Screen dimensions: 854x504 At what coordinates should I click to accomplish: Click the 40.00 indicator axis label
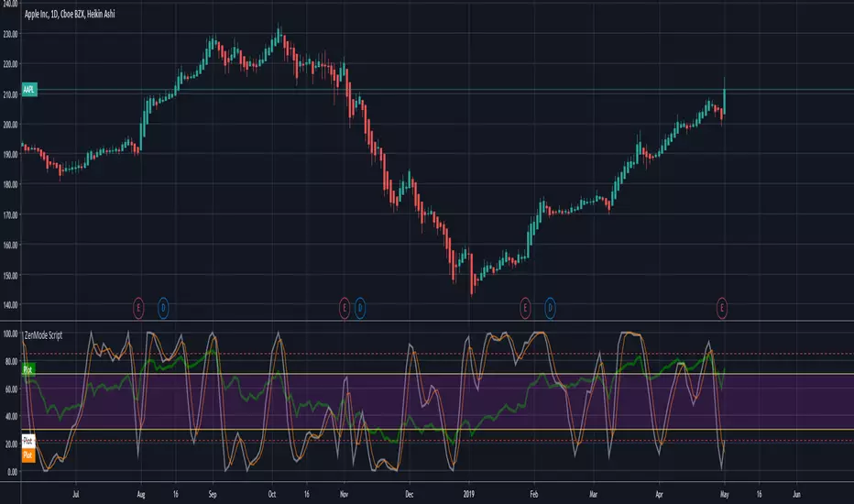click(x=11, y=416)
